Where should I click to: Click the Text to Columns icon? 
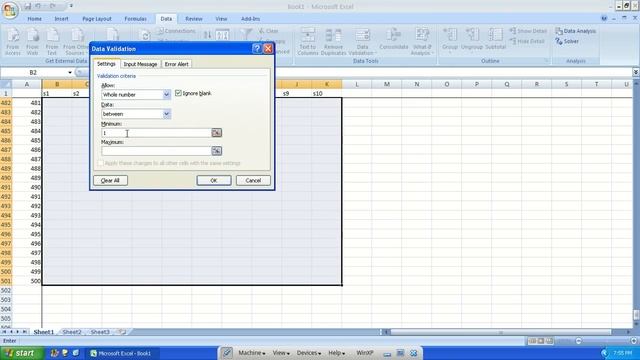coord(308,35)
